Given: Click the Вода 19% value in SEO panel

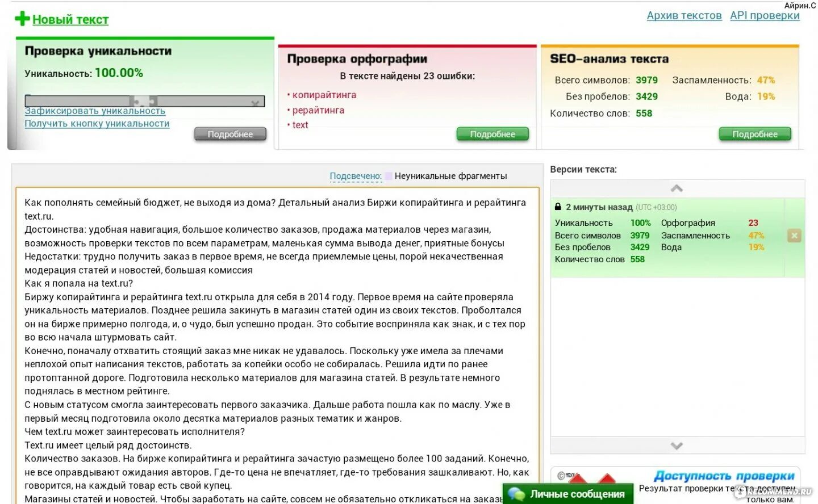Looking at the screenshot, I should point(766,96).
